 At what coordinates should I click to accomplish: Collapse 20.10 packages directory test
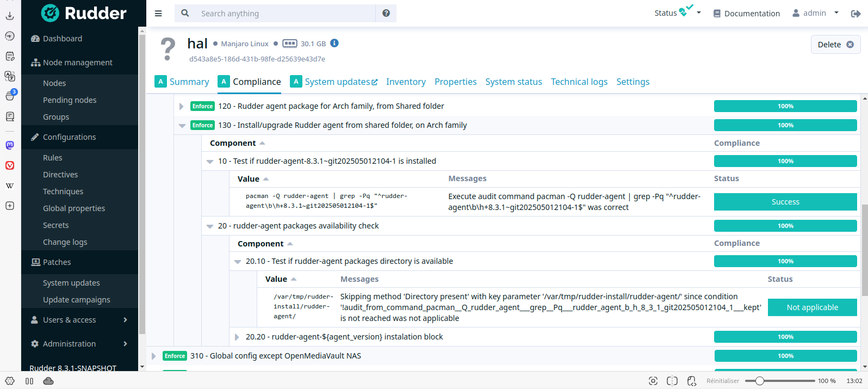(x=238, y=262)
